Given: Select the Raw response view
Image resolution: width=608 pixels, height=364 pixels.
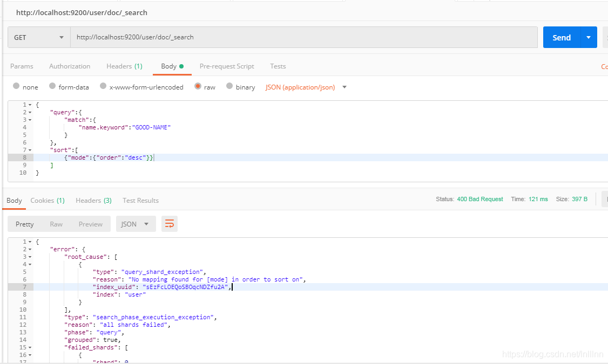Looking at the screenshot, I should [x=56, y=224].
